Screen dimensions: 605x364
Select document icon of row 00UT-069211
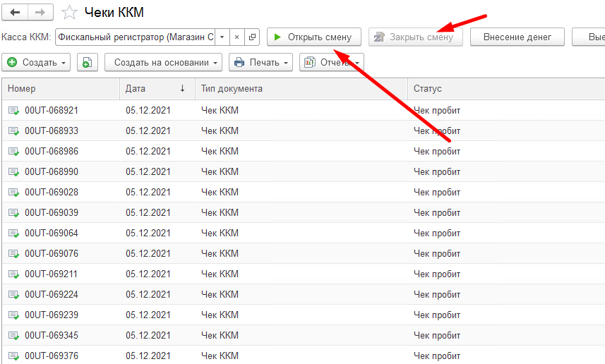point(13,274)
